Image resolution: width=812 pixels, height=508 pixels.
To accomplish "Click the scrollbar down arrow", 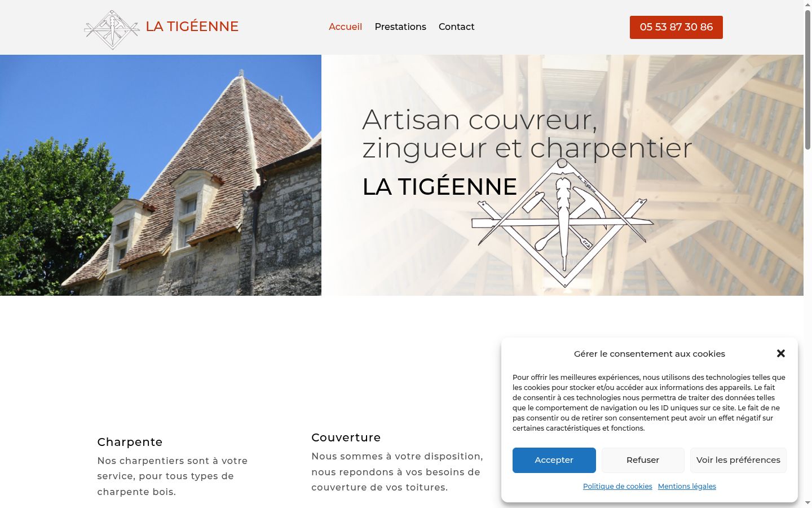I will pos(807,503).
